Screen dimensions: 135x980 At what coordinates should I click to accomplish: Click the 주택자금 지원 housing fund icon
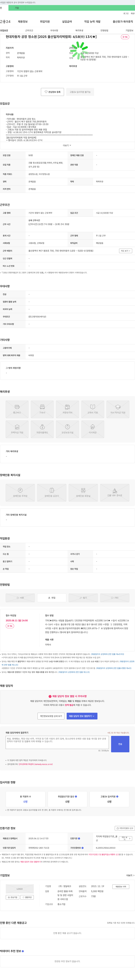pyautogui.click(x=17, y=429)
